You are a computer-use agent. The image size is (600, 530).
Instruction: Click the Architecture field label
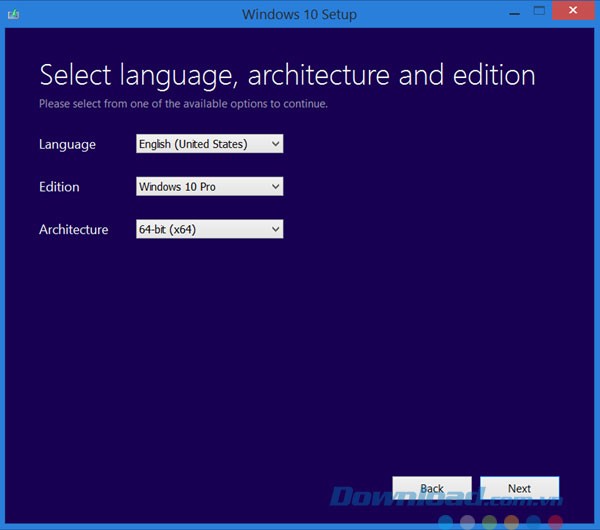(73, 230)
